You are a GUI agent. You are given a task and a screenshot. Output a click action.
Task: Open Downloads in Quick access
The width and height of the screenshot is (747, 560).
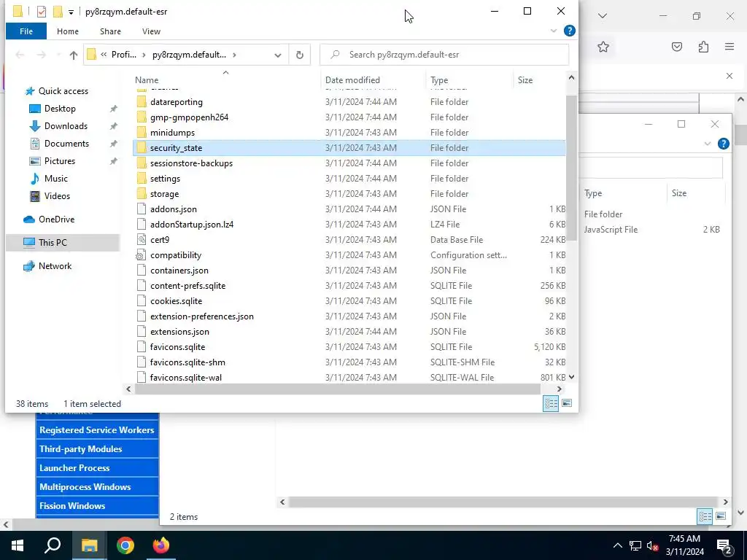point(66,126)
